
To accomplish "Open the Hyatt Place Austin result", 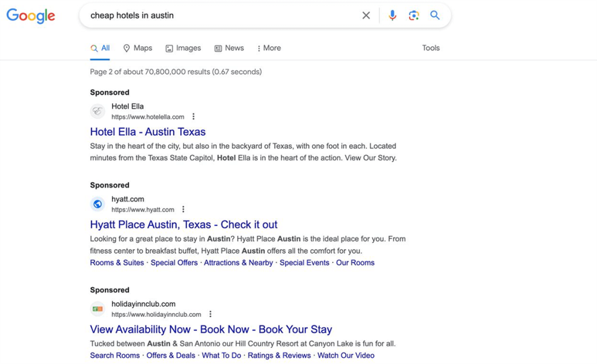I will click(183, 224).
